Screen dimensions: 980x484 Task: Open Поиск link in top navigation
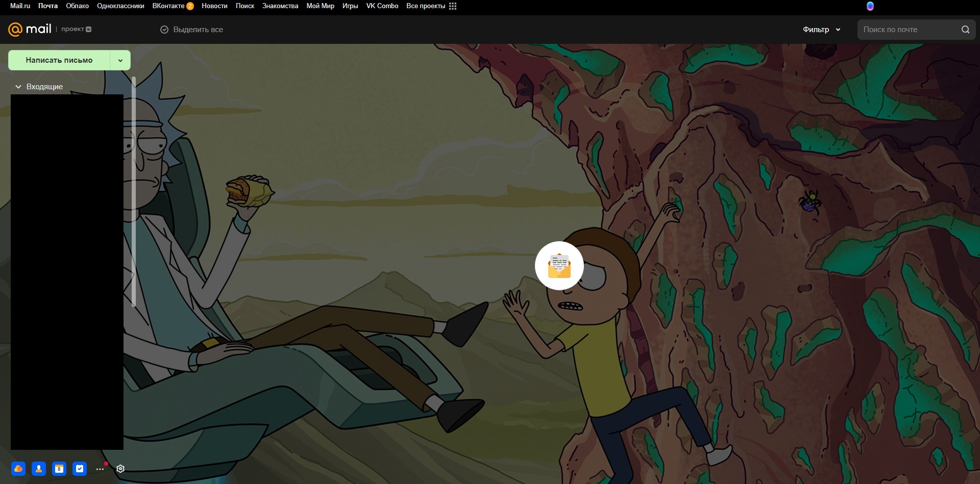click(x=245, y=6)
